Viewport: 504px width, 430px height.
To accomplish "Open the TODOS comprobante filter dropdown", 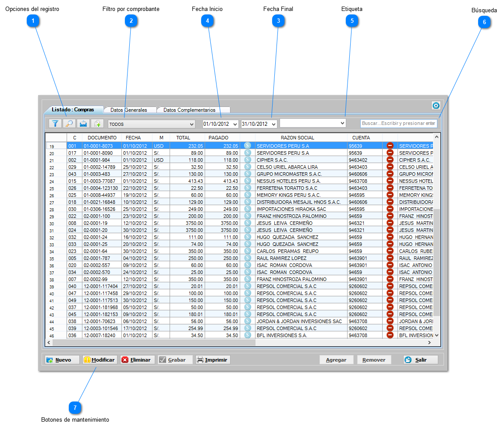I will (x=151, y=124).
